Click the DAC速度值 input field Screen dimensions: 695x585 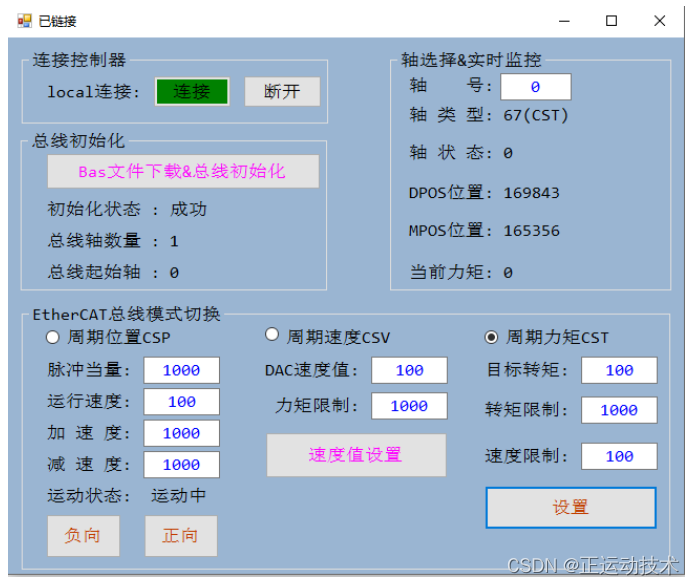tap(410, 370)
